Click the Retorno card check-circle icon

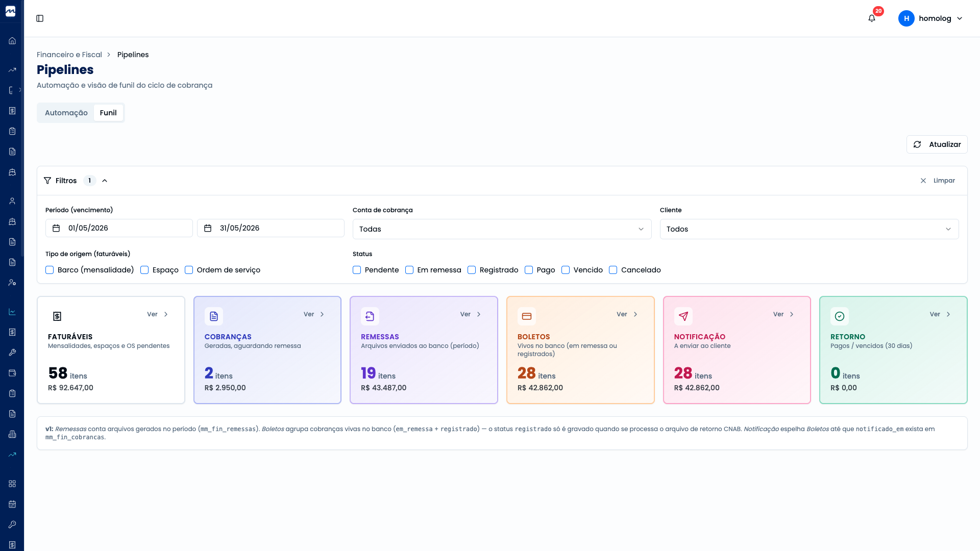click(x=840, y=316)
